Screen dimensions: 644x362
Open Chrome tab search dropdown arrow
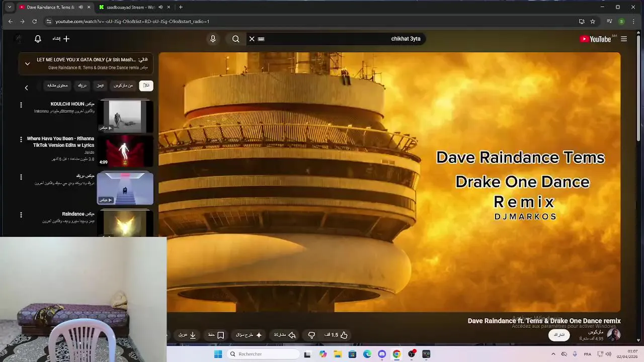coord(10,7)
